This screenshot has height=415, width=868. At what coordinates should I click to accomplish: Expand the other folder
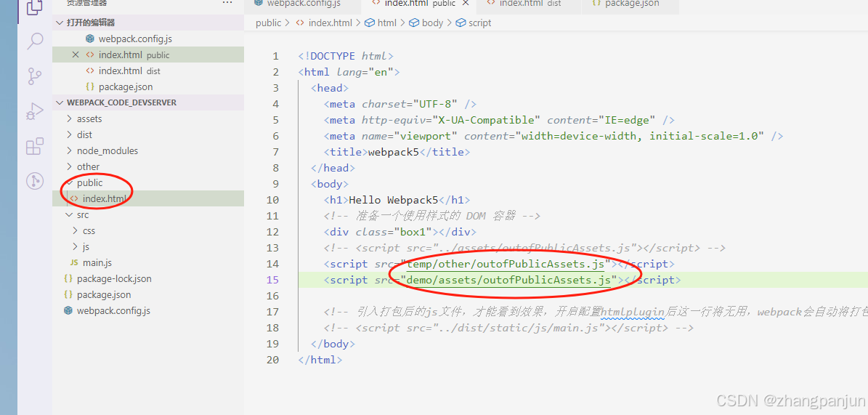pyautogui.click(x=88, y=166)
